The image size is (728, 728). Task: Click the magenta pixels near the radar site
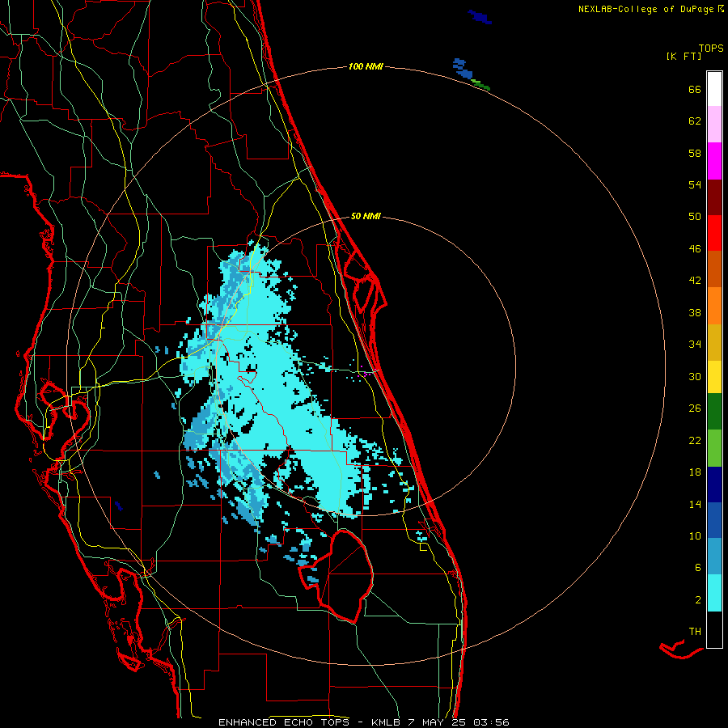point(366,372)
